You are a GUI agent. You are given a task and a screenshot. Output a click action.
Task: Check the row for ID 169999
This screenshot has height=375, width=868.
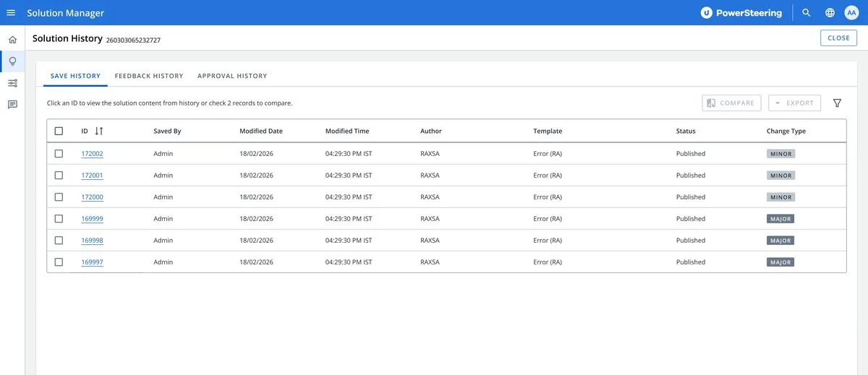59,219
